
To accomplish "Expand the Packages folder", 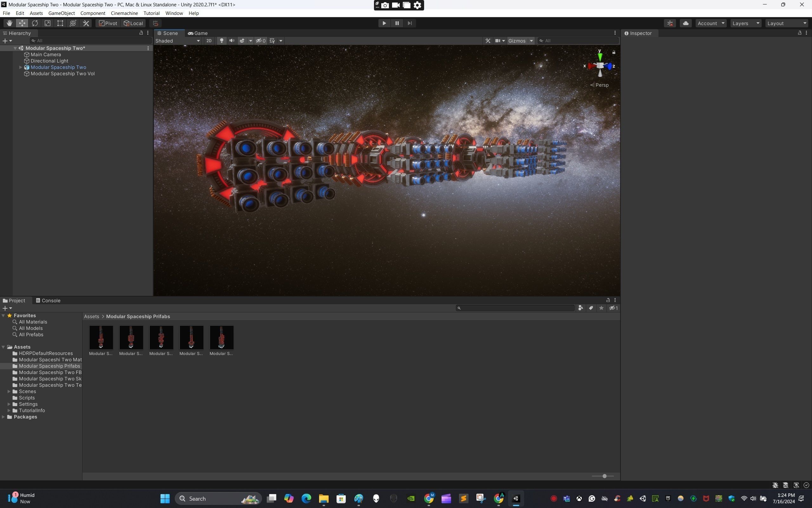I will pyautogui.click(x=3, y=417).
